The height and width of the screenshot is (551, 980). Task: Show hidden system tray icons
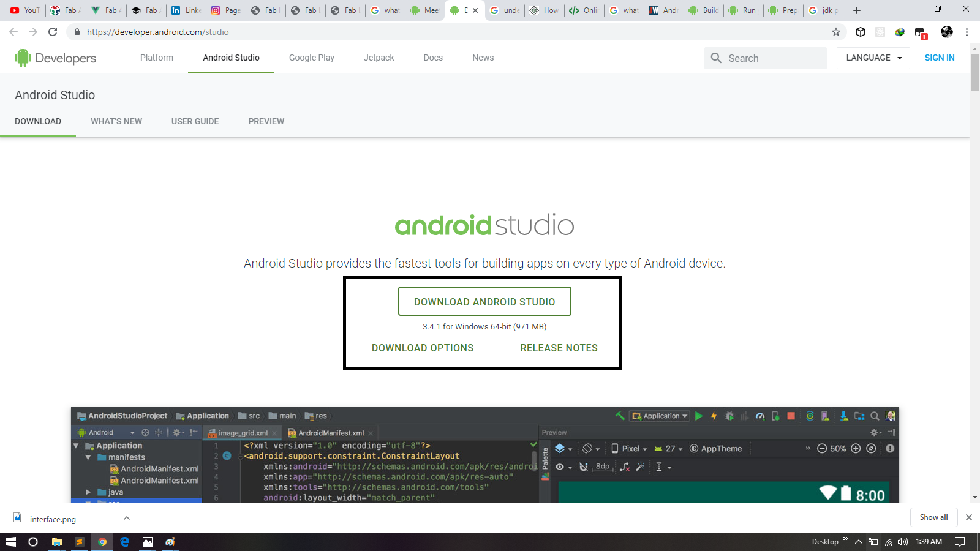click(x=859, y=542)
